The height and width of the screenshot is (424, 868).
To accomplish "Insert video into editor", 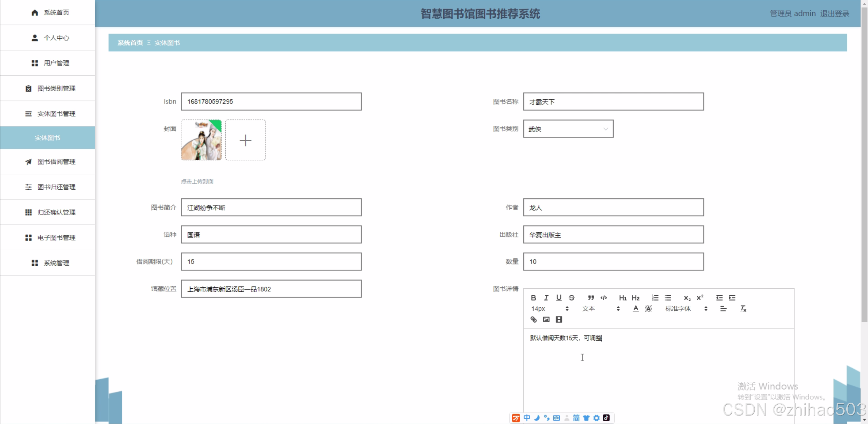I will [559, 320].
